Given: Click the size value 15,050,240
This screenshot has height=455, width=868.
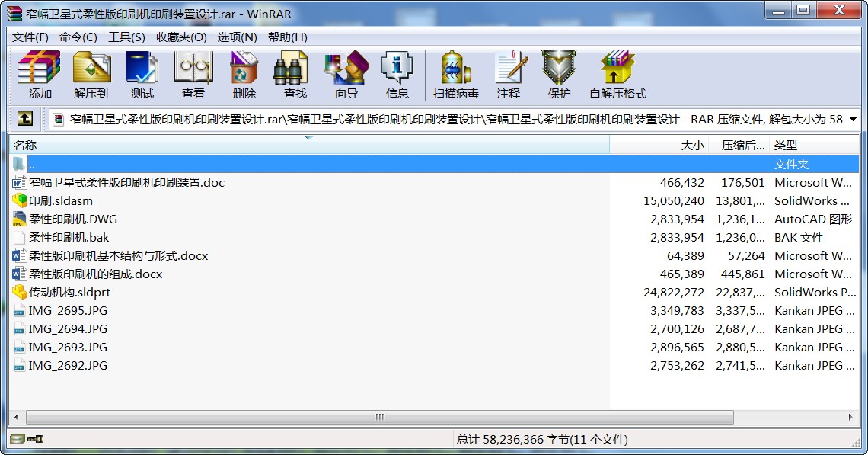Looking at the screenshot, I should [674, 200].
